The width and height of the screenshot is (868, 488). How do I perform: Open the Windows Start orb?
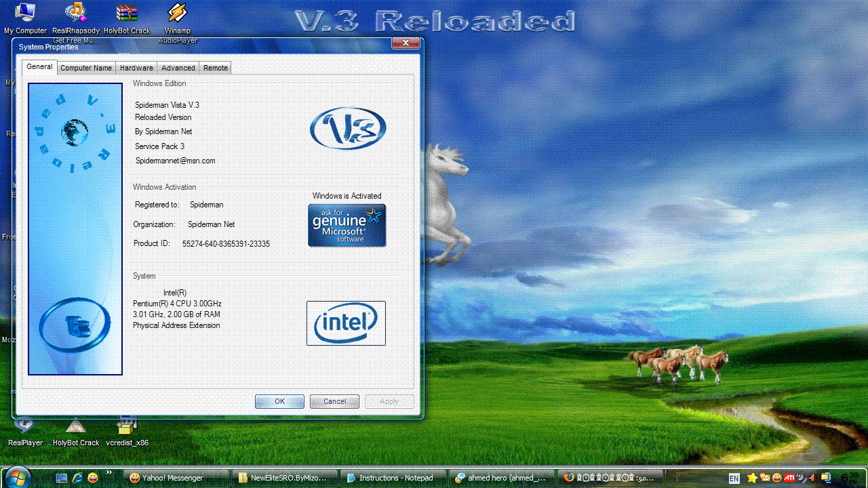[18, 477]
